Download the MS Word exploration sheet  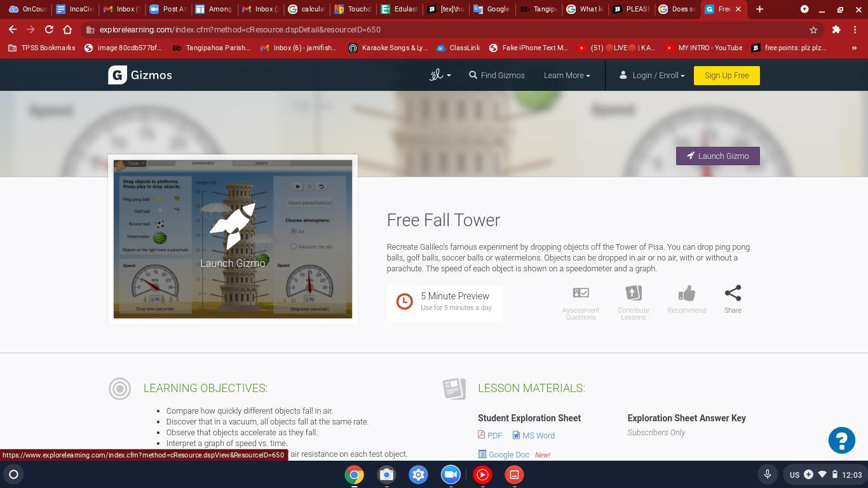[534, 435]
